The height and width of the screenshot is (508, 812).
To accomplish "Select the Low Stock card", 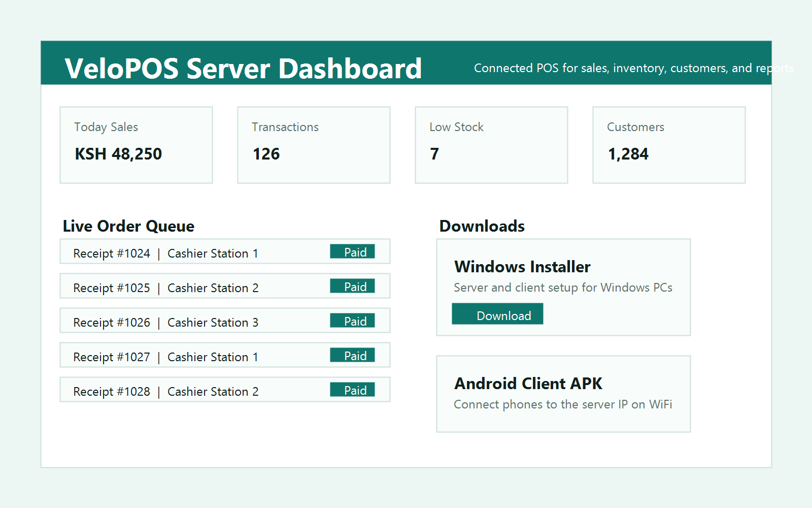I will pyautogui.click(x=491, y=145).
